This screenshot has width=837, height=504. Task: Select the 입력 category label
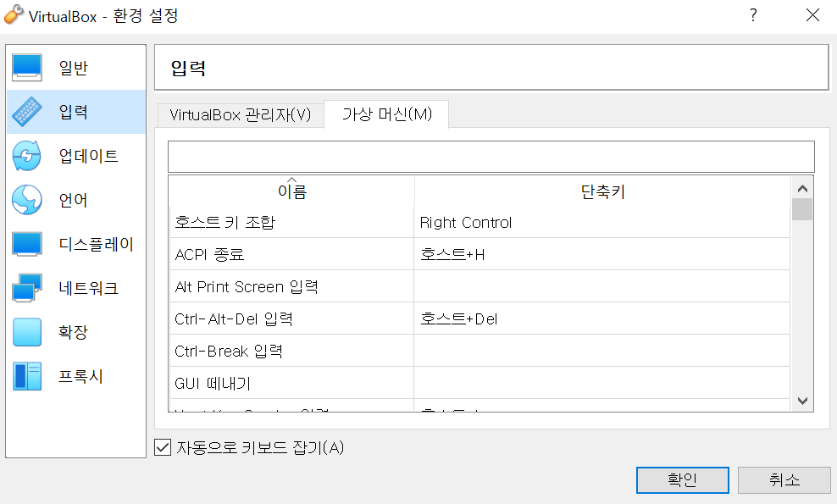coord(73,112)
